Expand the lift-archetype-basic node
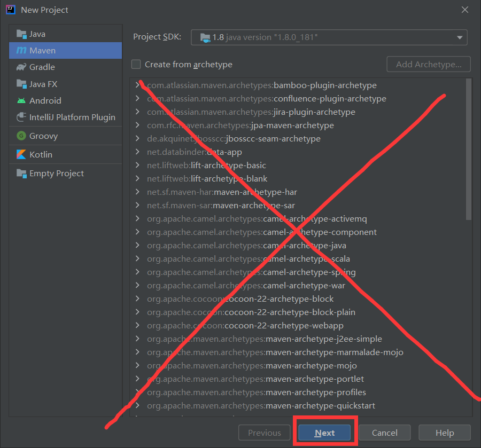 pos(137,165)
